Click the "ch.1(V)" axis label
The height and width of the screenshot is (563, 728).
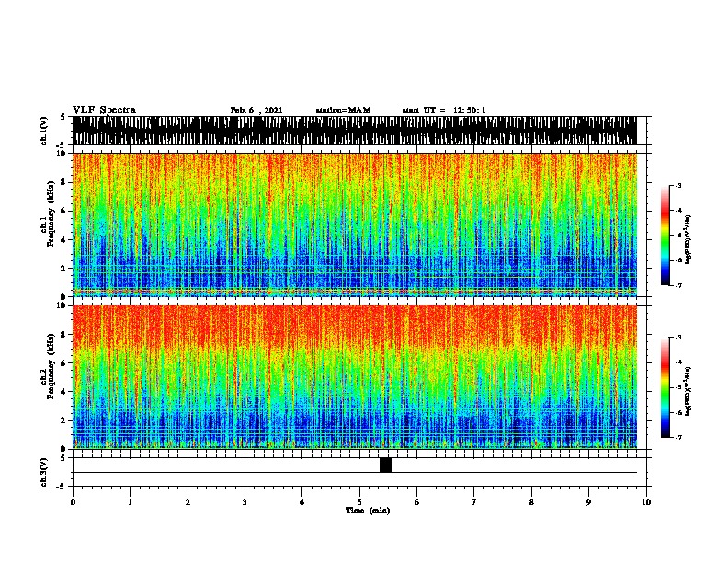pyautogui.click(x=43, y=131)
